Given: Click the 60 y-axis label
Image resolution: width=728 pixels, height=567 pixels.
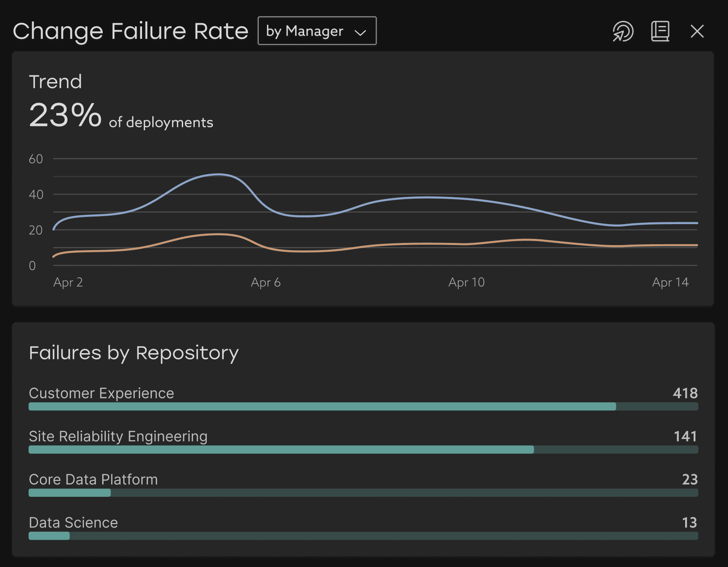Looking at the screenshot, I should (36, 159).
